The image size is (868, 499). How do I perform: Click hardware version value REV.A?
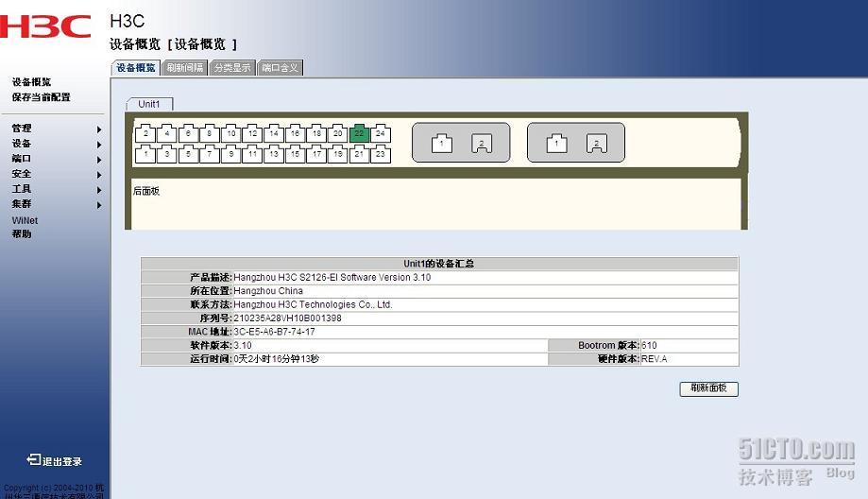coord(655,359)
